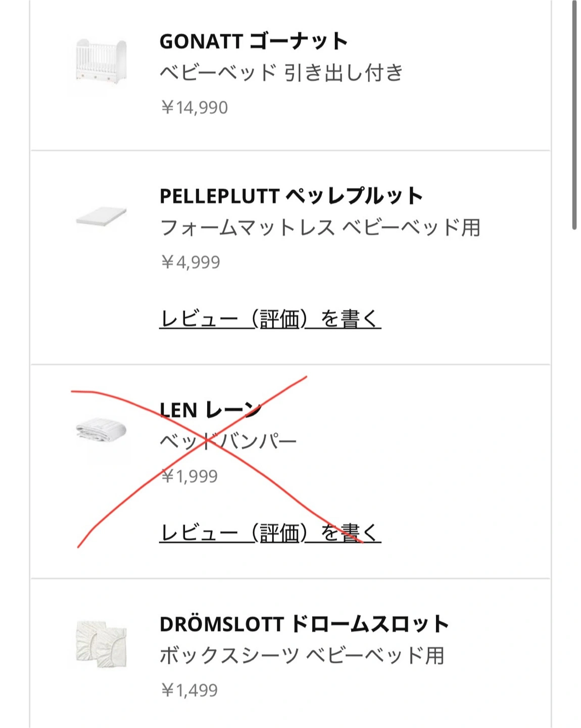
Task: Click the GONATT ゴーナット product title
Action: tap(254, 41)
